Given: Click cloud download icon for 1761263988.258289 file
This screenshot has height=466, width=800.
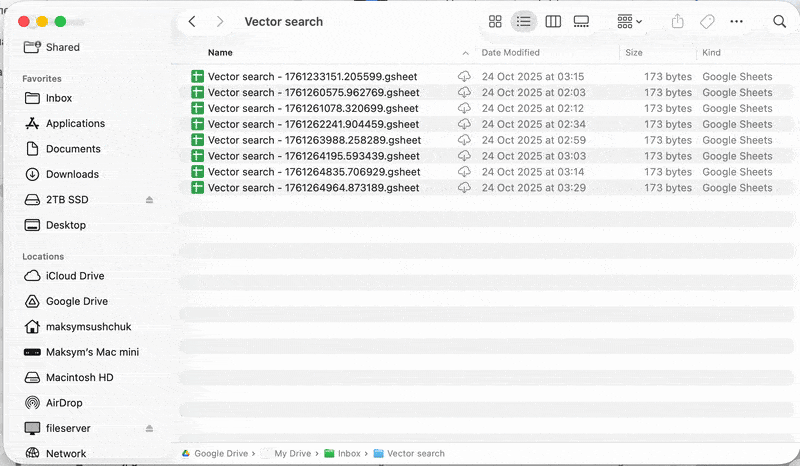Looking at the screenshot, I should (464, 140).
